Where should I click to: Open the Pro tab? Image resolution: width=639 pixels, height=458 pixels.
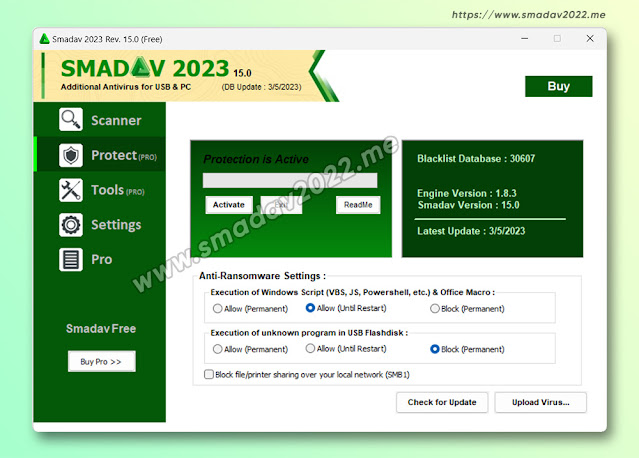click(x=100, y=260)
